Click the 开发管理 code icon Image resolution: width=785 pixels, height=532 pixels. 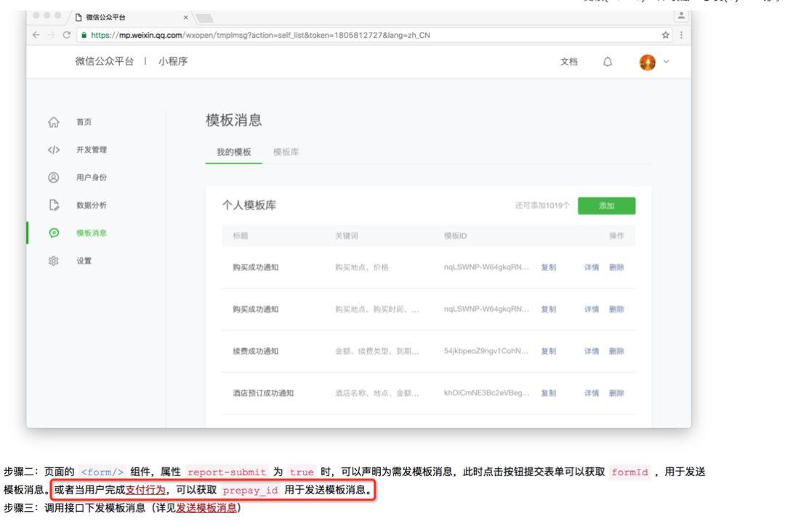pos(54,150)
